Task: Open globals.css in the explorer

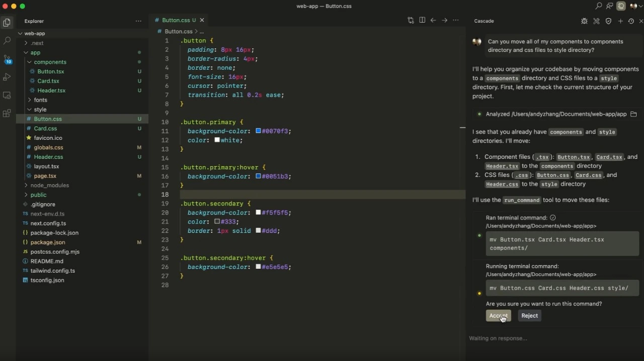Action: click(48, 148)
